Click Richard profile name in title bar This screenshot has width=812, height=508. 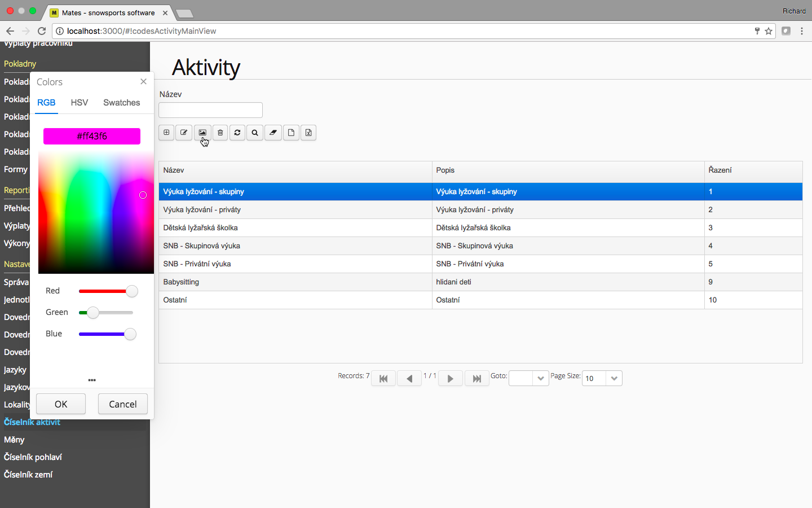click(x=794, y=11)
